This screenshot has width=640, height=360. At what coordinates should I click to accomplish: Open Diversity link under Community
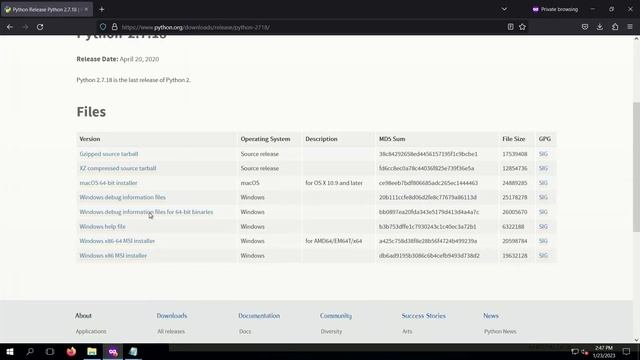tap(331, 331)
